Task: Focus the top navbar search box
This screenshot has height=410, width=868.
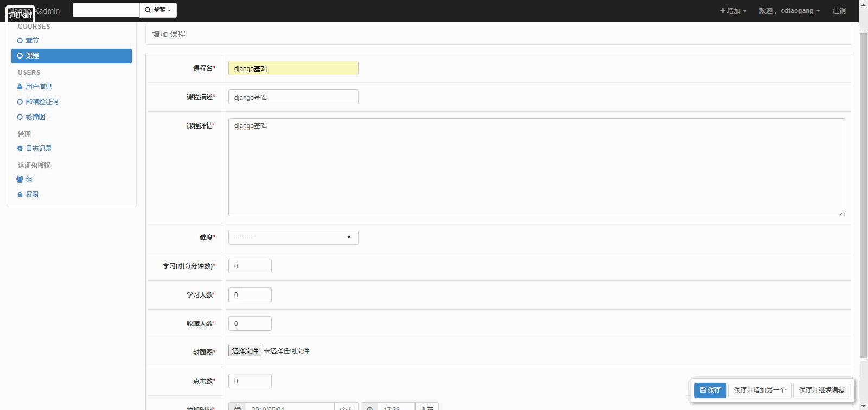Action: click(x=106, y=10)
